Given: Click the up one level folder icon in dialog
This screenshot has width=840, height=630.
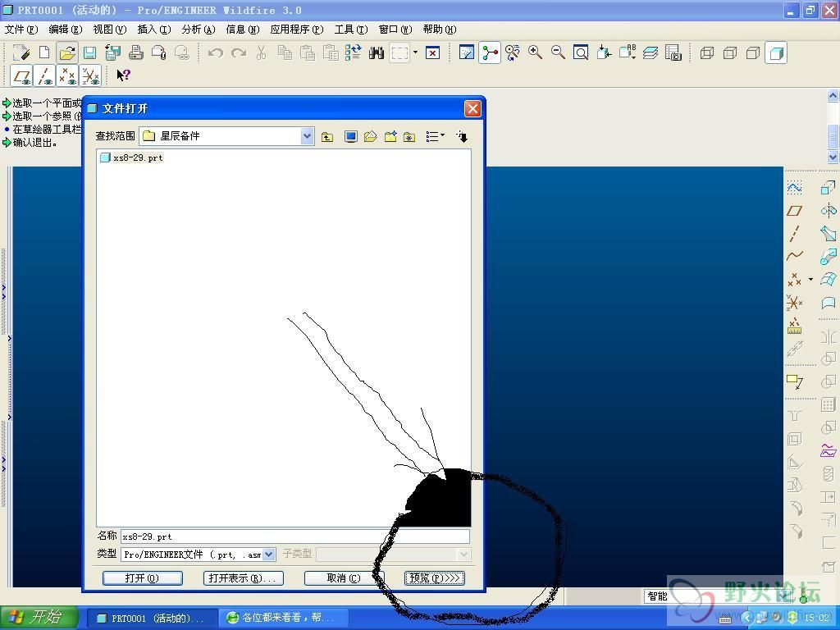Looking at the screenshot, I should click(327, 137).
